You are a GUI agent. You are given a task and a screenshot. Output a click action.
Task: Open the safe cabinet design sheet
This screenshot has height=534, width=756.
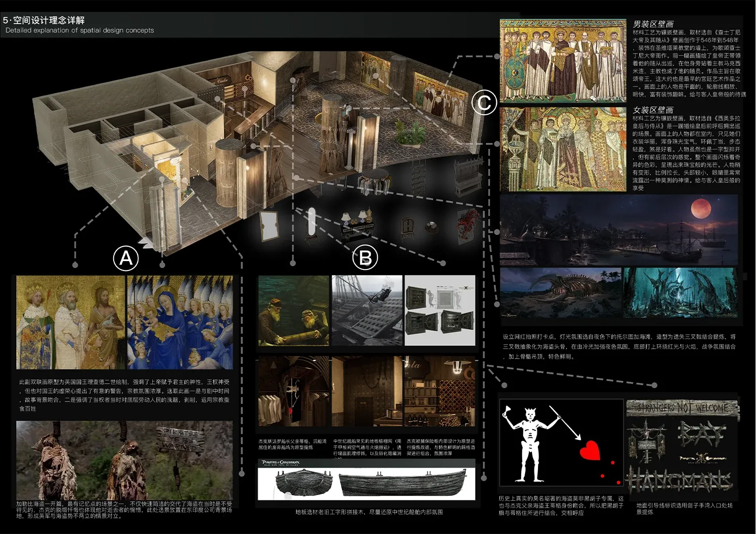(x=440, y=311)
